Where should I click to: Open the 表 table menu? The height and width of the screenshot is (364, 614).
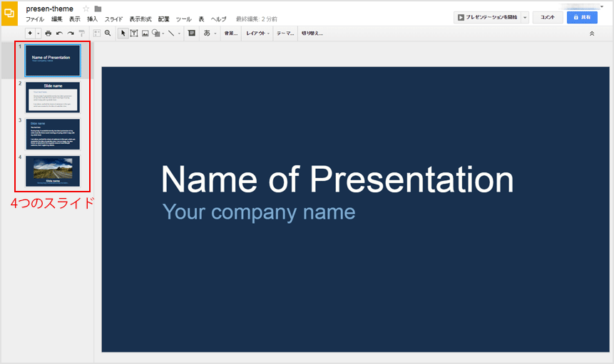pos(201,19)
